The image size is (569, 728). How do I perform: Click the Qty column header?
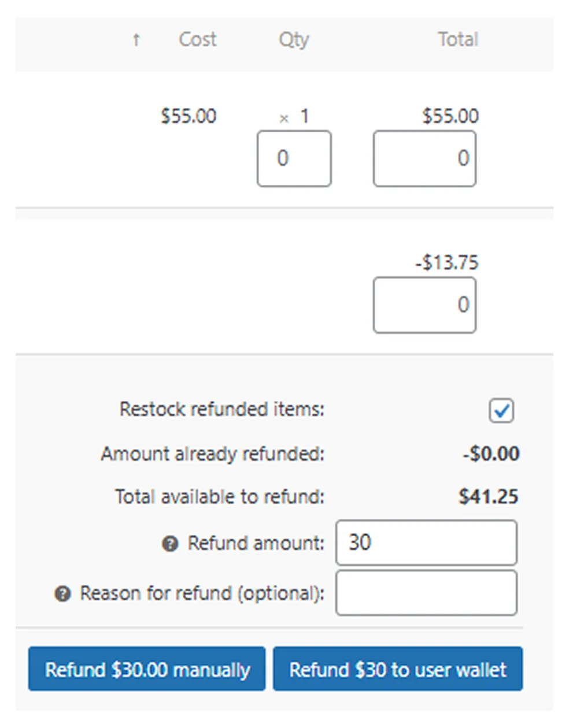click(x=294, y=40)
